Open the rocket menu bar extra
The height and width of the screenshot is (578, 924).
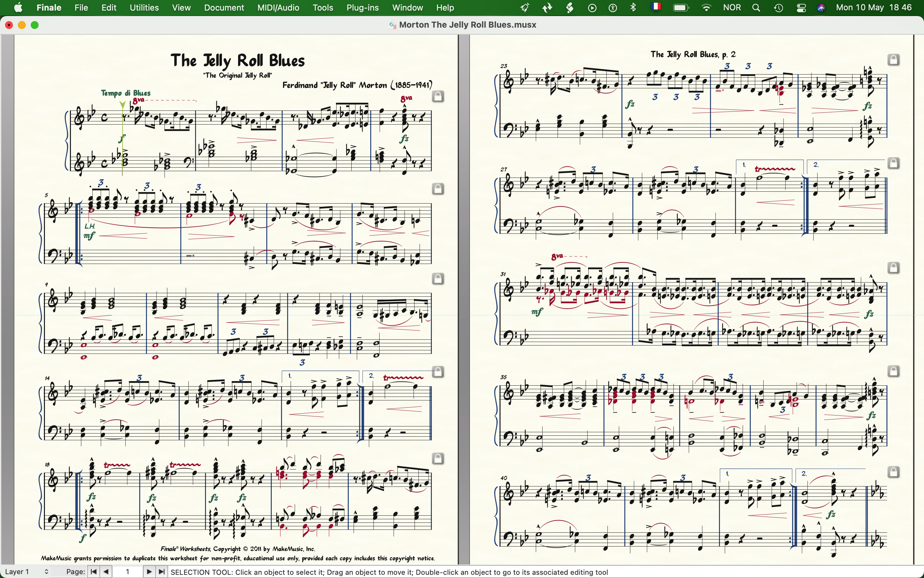(526, 8)
